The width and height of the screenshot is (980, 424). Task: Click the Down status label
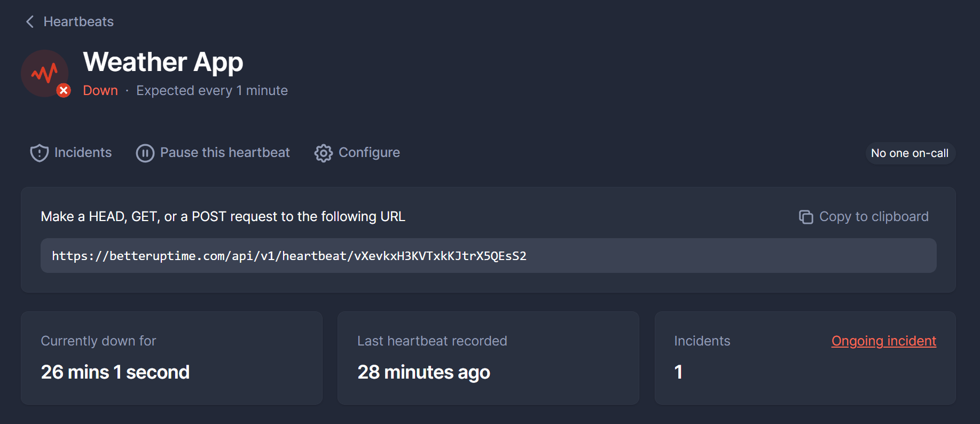click(x=100, y=90)
